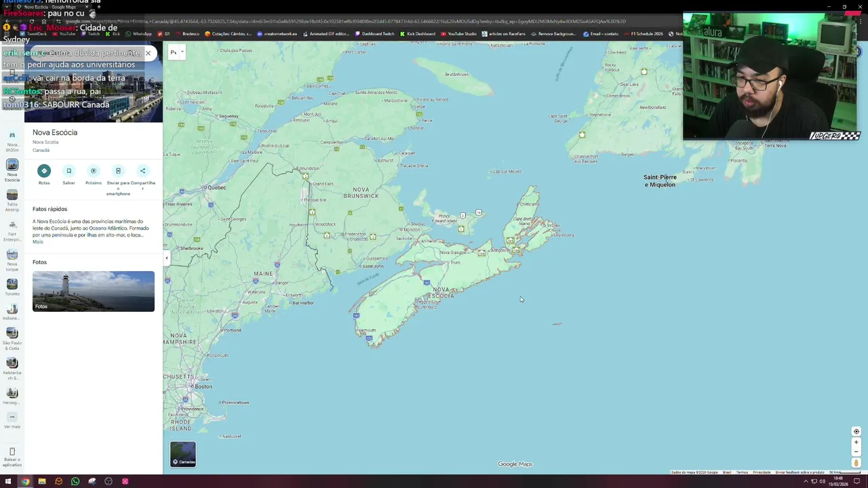Click the browser address bar URL
This screenshot has height=488, width=868.
point(344,22)
